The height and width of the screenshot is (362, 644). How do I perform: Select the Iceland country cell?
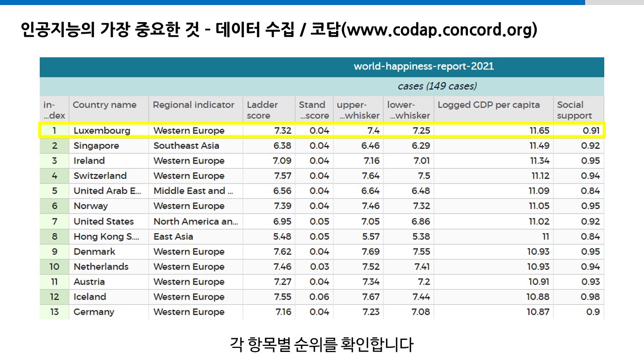point(109,297)
